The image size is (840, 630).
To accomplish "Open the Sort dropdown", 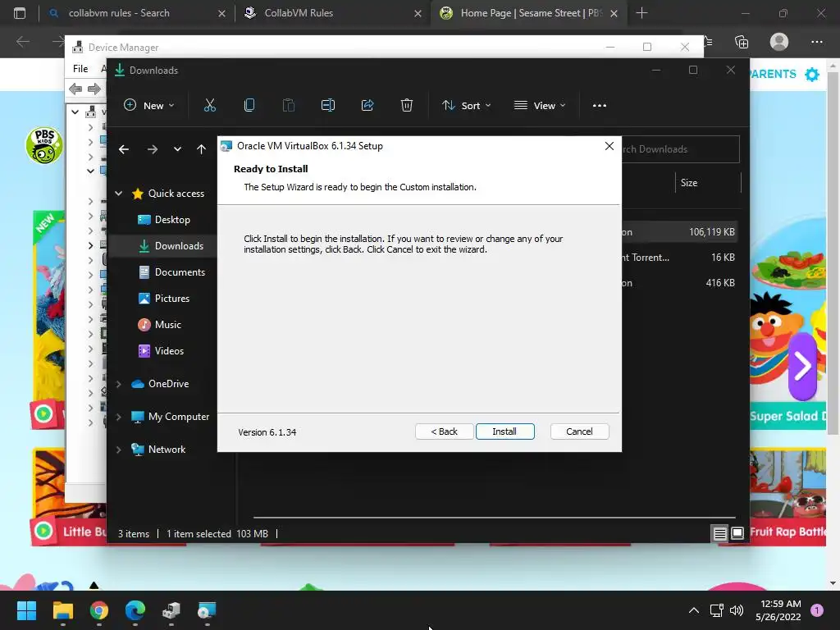I will (466, 106).
